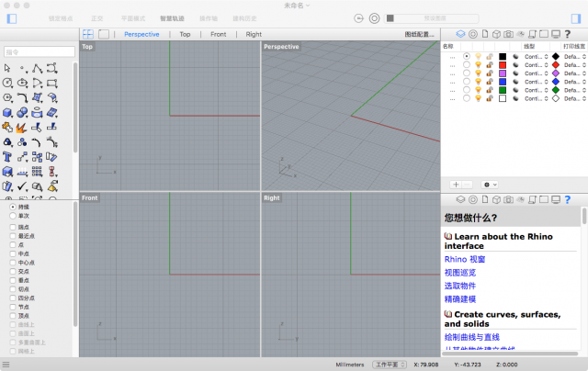Image resolution: width=588 pixels, height=371 pixels.
Task: Toggle the left sidebar panel button
Action: [12, 18]
